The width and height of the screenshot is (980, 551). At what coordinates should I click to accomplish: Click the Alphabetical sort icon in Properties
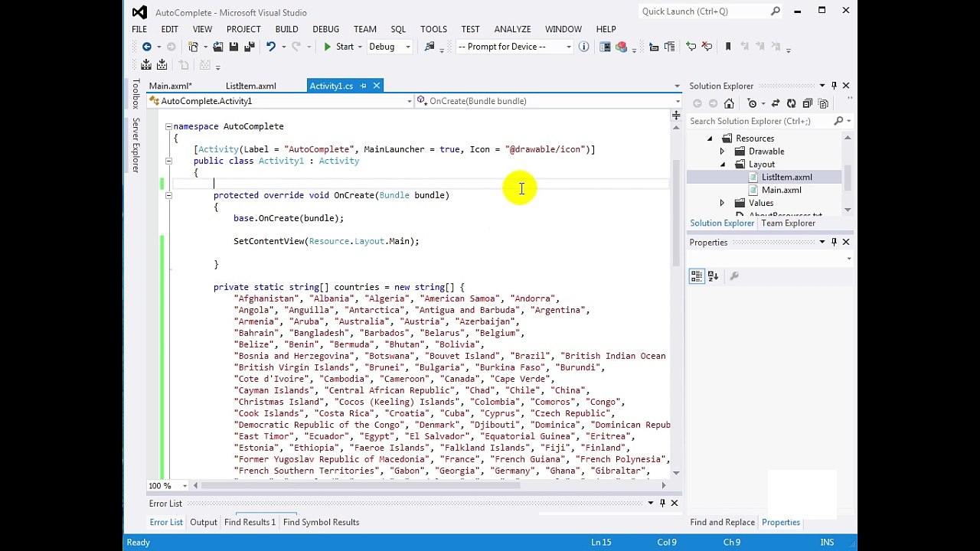tap(713, 276)
